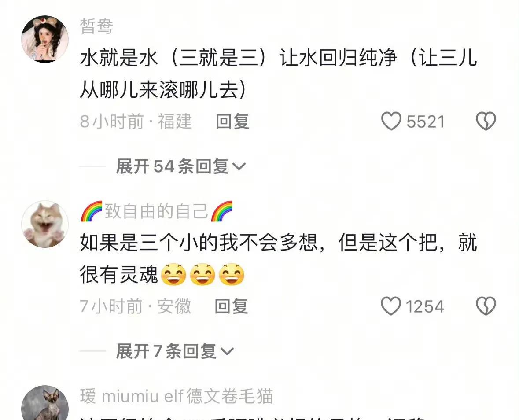The image size is (519, 420).
Task: Click the 5521 like count
Action: point(425,122)
